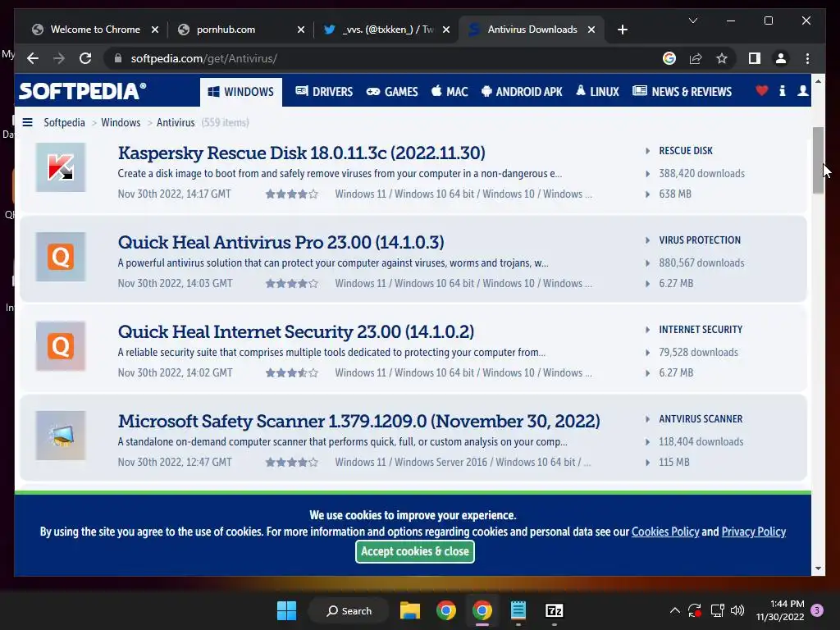Open the GAMES section
This screenshot has height=630, width=840.
click(392, 92)
